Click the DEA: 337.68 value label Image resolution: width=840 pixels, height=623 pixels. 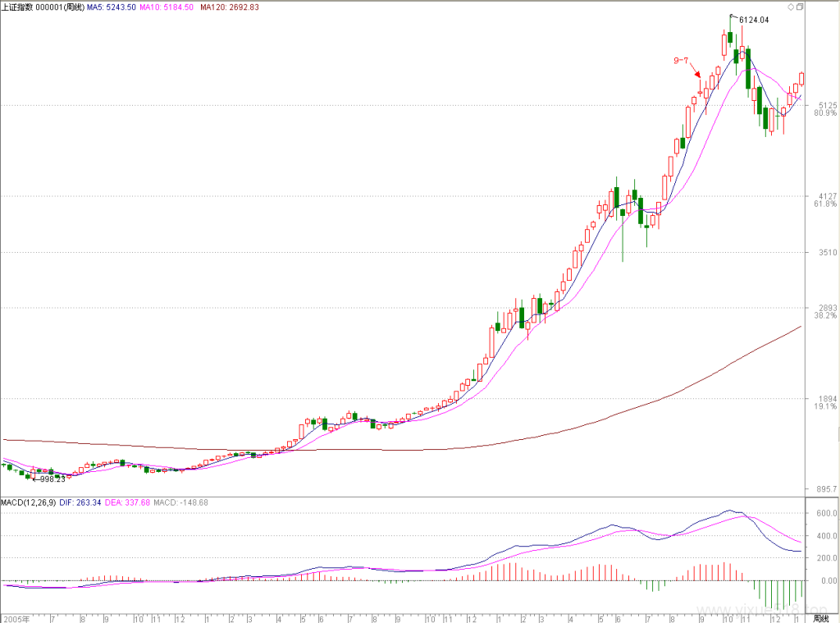coord(127,502)
